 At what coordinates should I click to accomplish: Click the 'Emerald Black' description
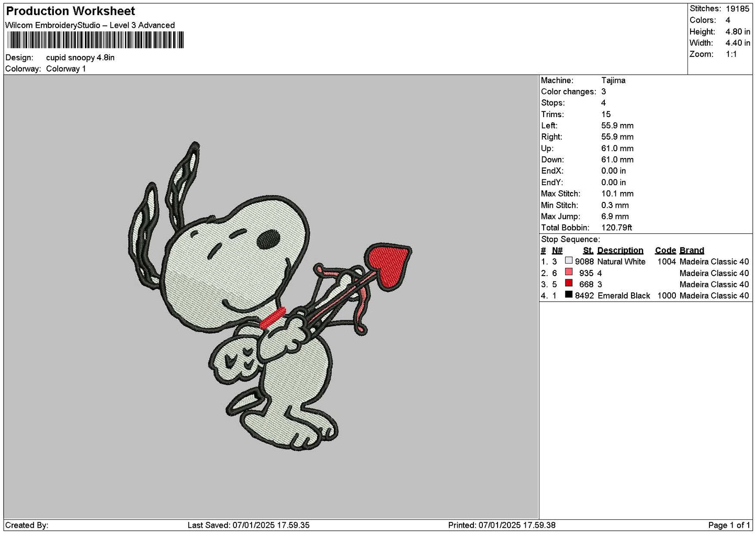pyautogui.click(x=624, y=296)
